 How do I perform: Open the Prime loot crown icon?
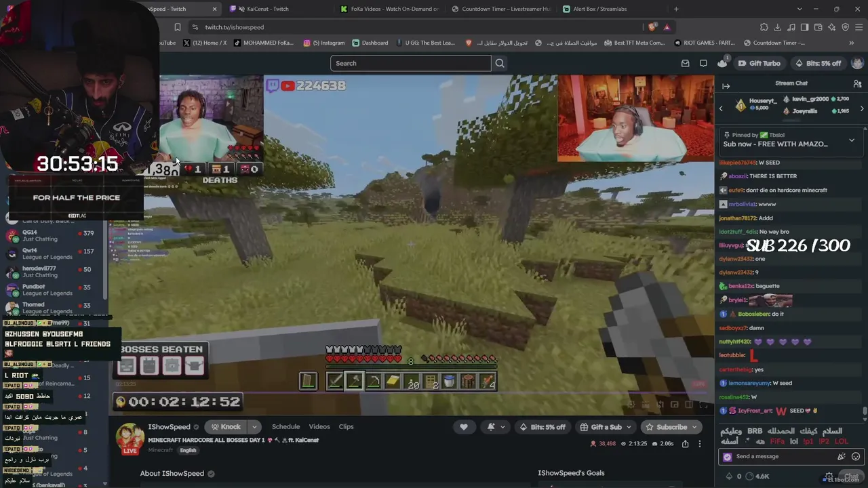coord(722,63)
